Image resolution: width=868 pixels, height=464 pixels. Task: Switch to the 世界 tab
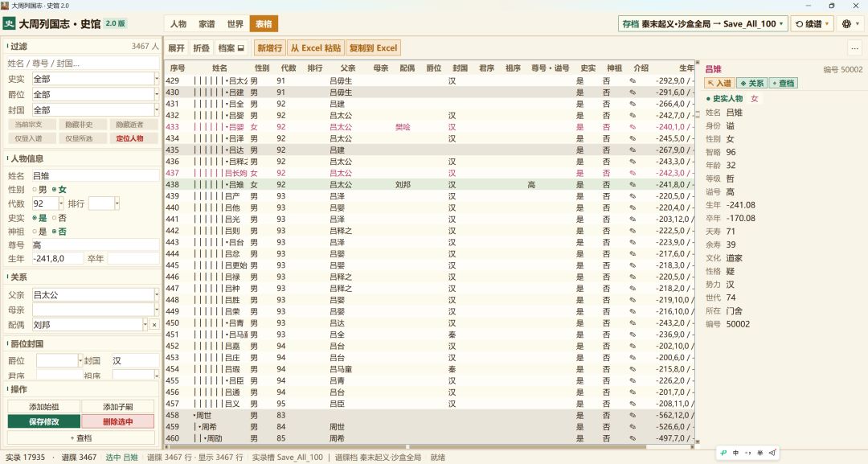click(235, 24)
